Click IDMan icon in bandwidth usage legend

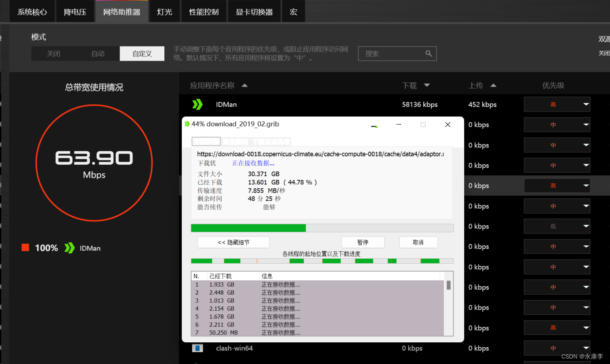click(x=69, y=248)
